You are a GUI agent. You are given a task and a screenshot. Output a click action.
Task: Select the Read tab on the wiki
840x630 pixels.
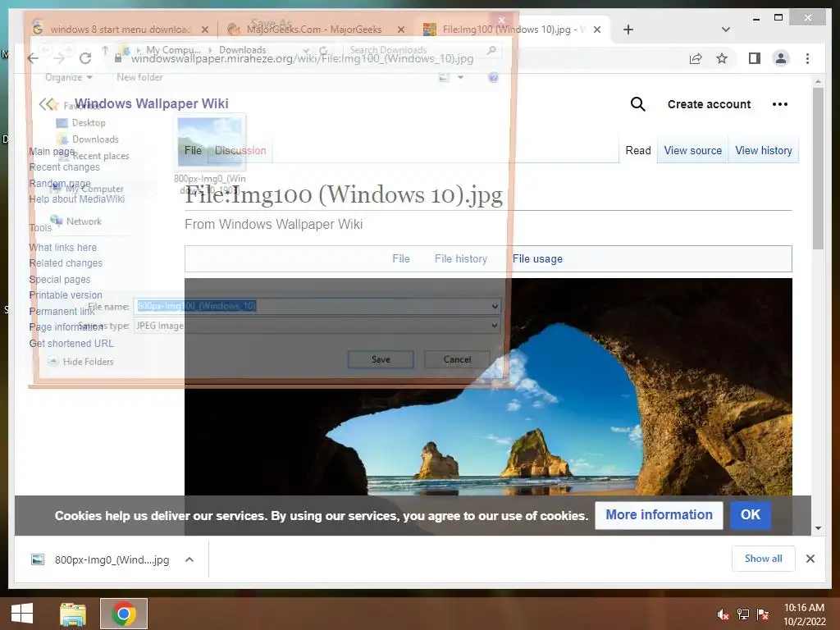click(x=638, y=151)
